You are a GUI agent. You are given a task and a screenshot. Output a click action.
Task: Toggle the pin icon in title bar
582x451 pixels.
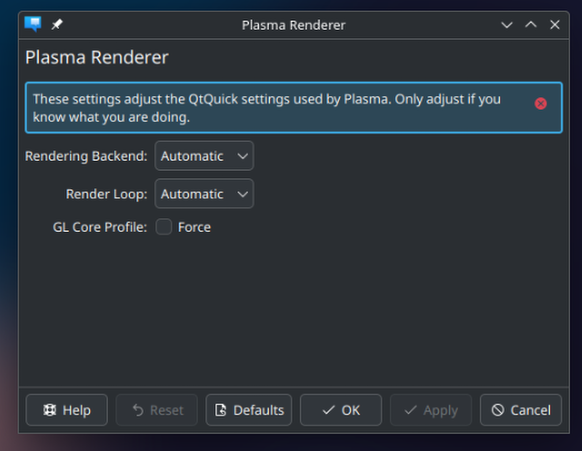click(x=57, y=25)
